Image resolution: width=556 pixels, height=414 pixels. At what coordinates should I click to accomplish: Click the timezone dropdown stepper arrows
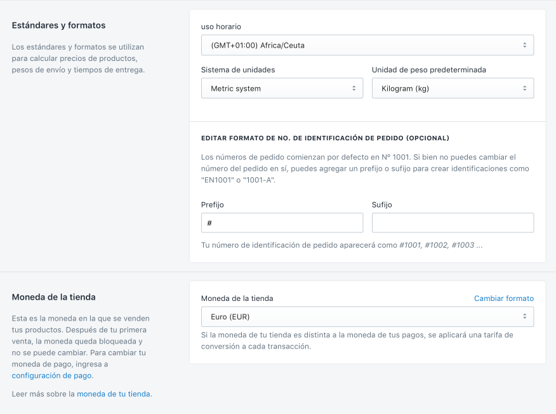(524, 45)
